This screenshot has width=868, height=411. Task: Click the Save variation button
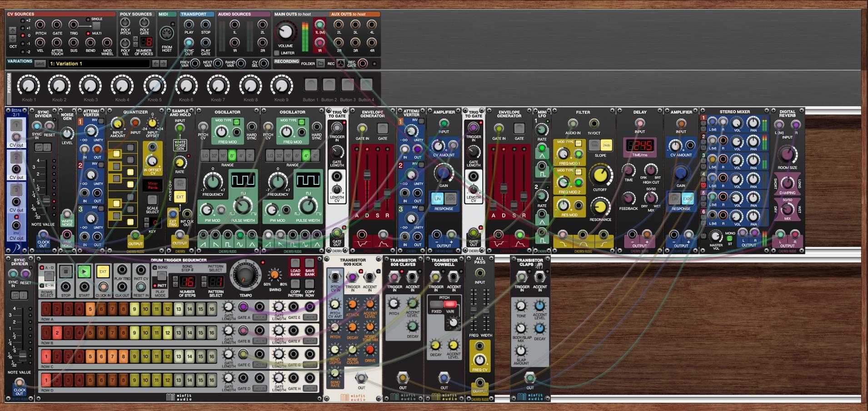40,64
